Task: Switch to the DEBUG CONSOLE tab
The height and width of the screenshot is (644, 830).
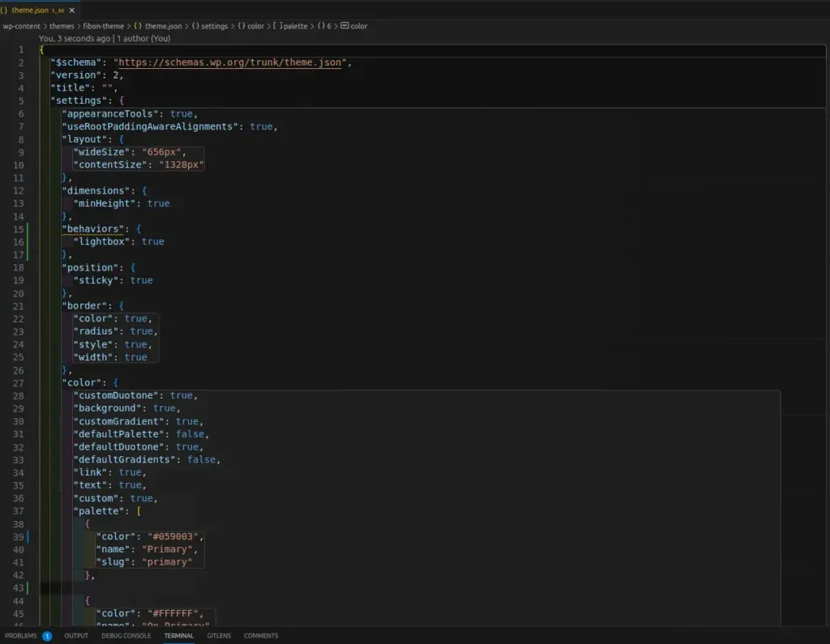Action: click(x=126, y=636)
